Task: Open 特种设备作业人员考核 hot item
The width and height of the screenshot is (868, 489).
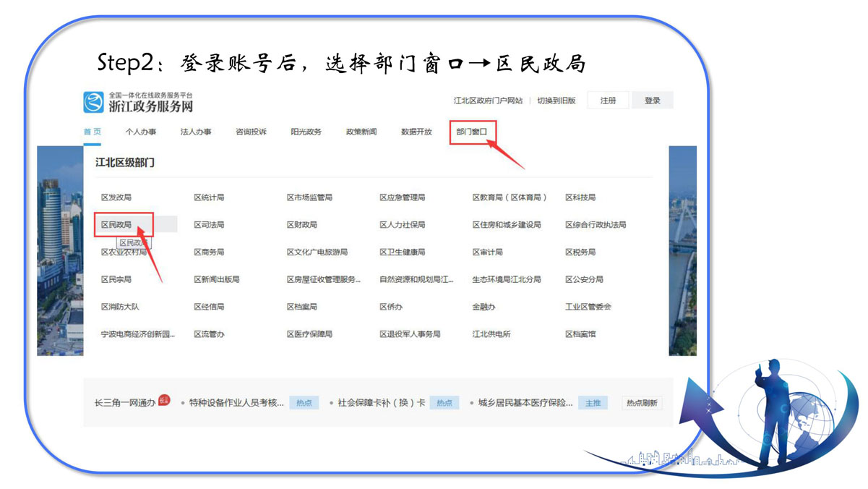Action: (236, 403)
